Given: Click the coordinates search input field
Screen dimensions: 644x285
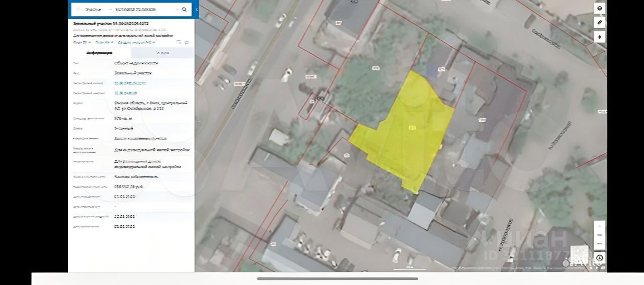Looking at the screenshot, I should coord(143,10).
